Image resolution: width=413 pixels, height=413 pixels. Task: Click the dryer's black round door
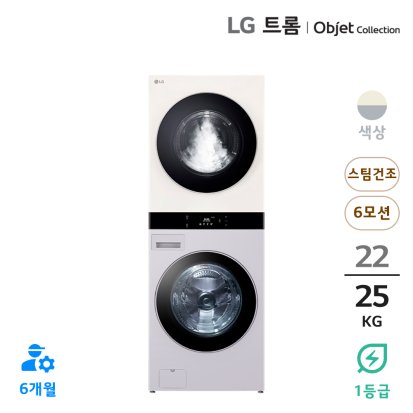207,142
